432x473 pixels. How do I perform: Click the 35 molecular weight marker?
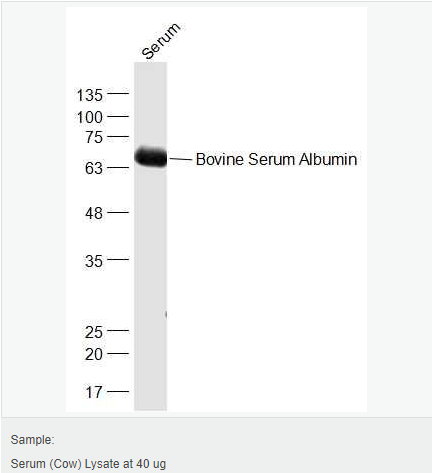pos(94,261)
